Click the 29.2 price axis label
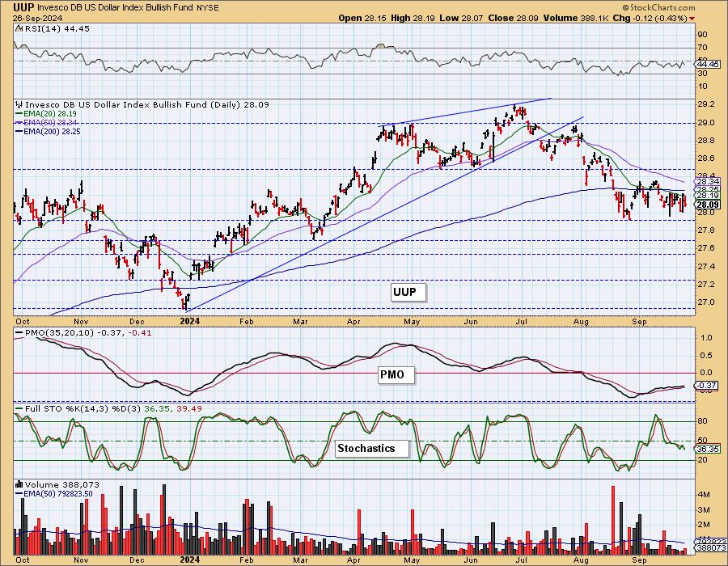 pyautogui.click(x=705, y=104)
